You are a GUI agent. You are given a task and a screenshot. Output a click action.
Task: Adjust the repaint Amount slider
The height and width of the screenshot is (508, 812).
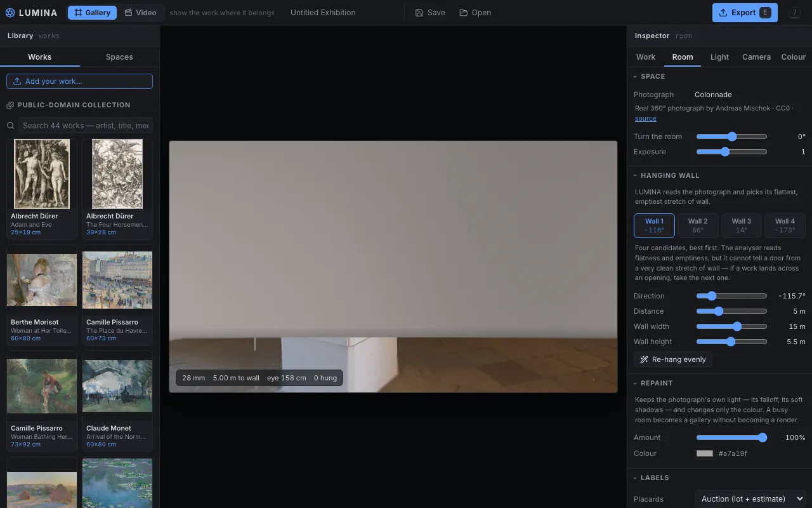731,438
